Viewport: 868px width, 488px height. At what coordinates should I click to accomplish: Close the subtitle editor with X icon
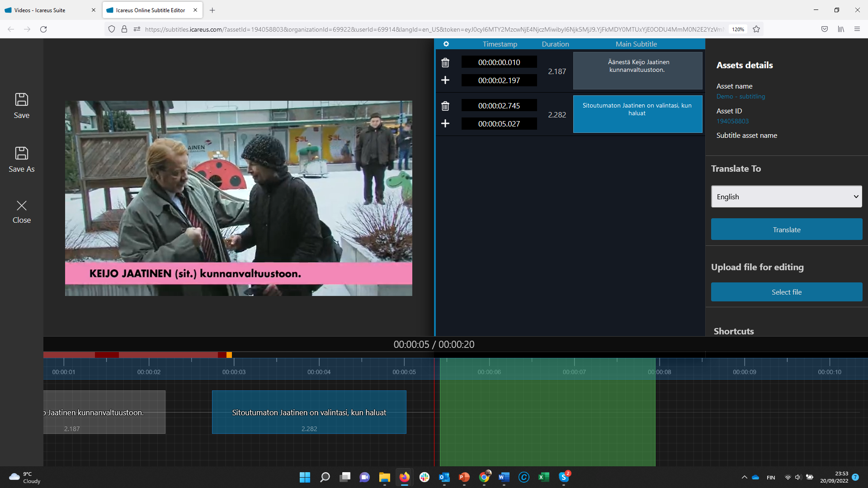[21, 206]
